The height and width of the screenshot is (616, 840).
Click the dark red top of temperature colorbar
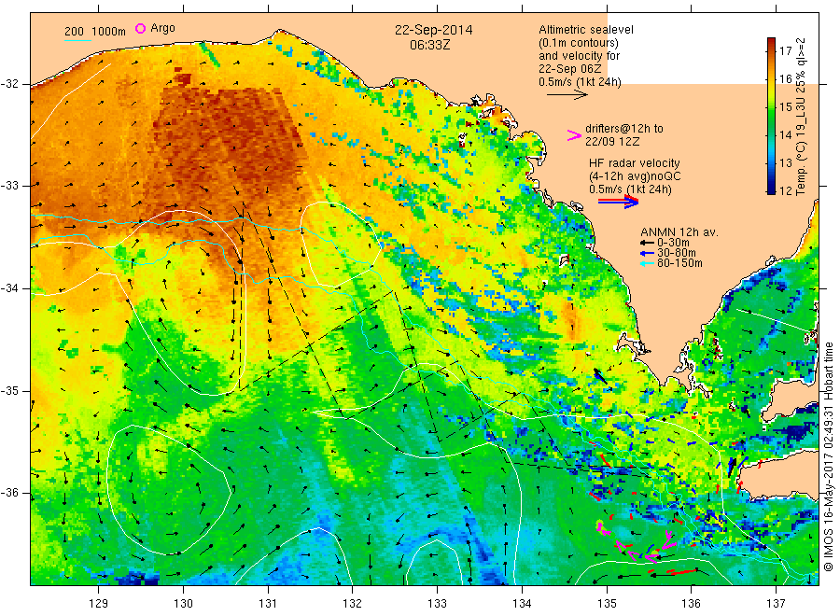click(772, 42)
